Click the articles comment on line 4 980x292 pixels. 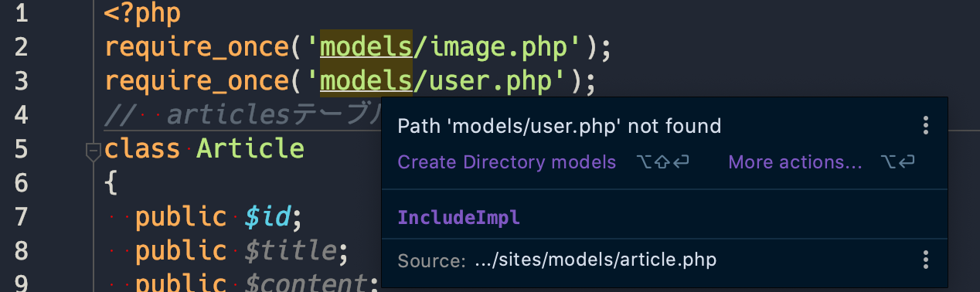[x=243, y=115]
